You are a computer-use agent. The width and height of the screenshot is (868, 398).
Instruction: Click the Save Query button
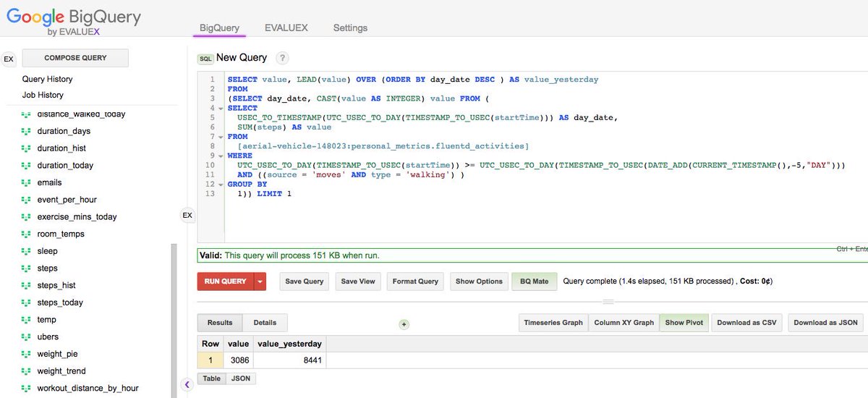304,281
